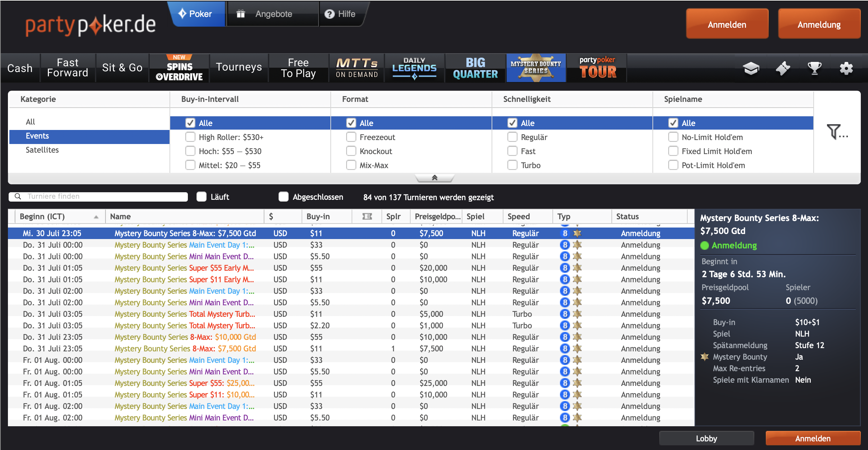868x450 pixels.
Task: Check the Turbo speed filter
Action: pyautogui.click(x=512, y=165)
